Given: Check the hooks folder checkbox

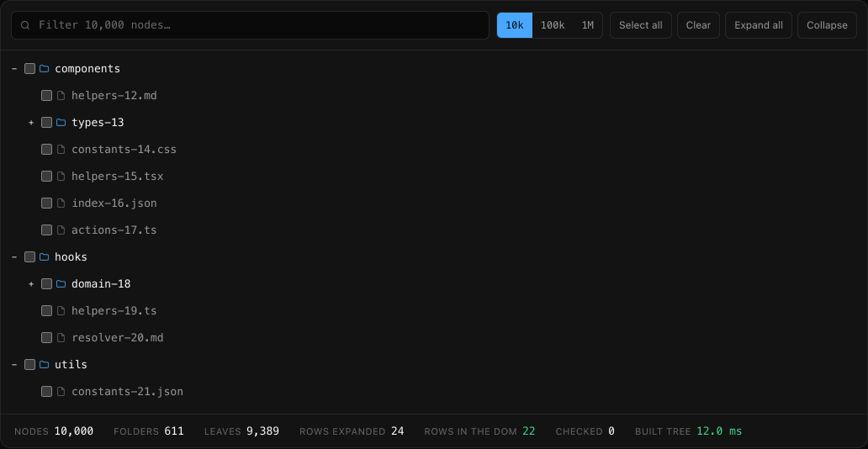Looking at the screenshot, I should tap(30, 257).
